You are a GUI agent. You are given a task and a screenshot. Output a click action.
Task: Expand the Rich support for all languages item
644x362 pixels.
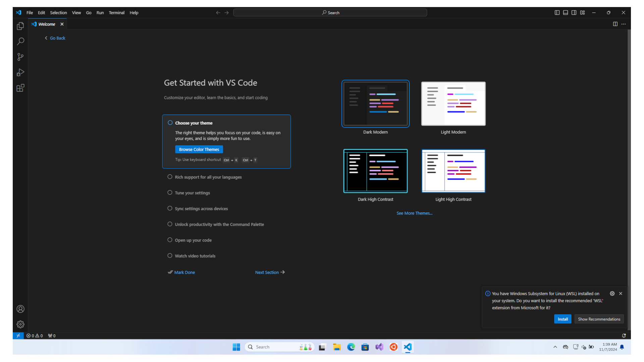coord(208,177)
